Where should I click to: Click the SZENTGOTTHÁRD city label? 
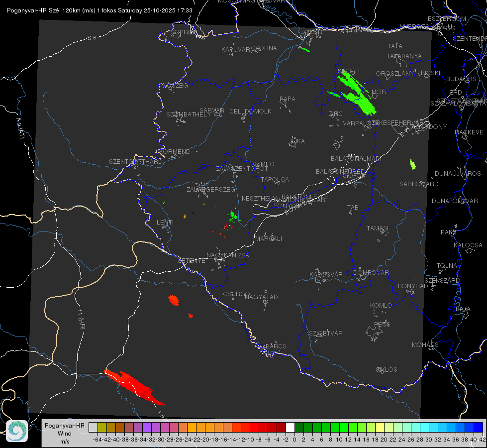(136, 162)
